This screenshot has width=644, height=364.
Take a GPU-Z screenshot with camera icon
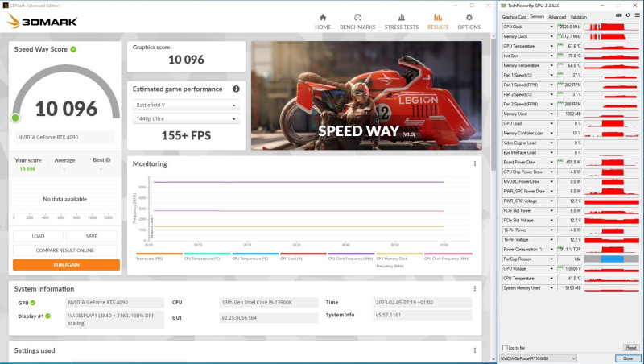coord(618,15)
